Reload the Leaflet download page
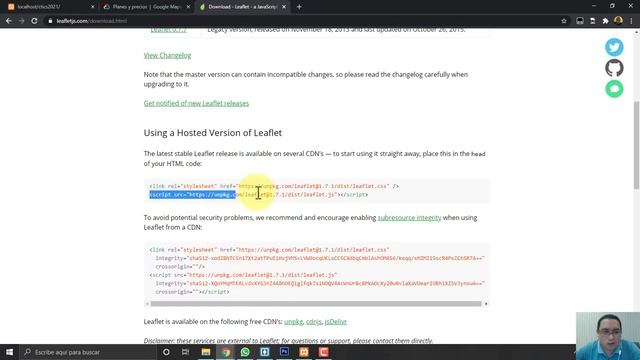This screenshot has width=640, height=360. point(34,21)
